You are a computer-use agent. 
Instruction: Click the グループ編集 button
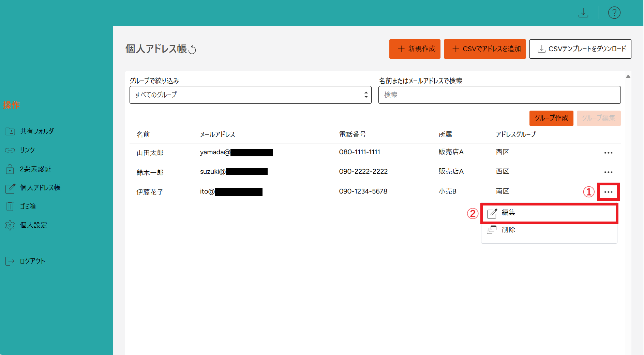point(599,118)
